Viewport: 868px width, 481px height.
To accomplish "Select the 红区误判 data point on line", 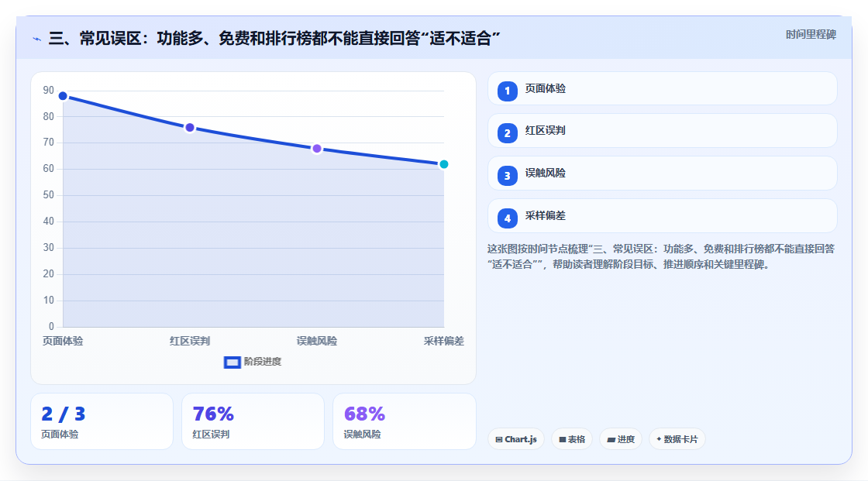I will (x=190, y=128).
